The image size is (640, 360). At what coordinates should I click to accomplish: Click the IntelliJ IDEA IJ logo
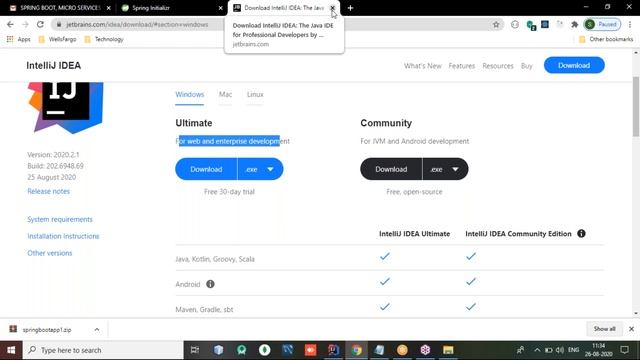pos(65,107)
